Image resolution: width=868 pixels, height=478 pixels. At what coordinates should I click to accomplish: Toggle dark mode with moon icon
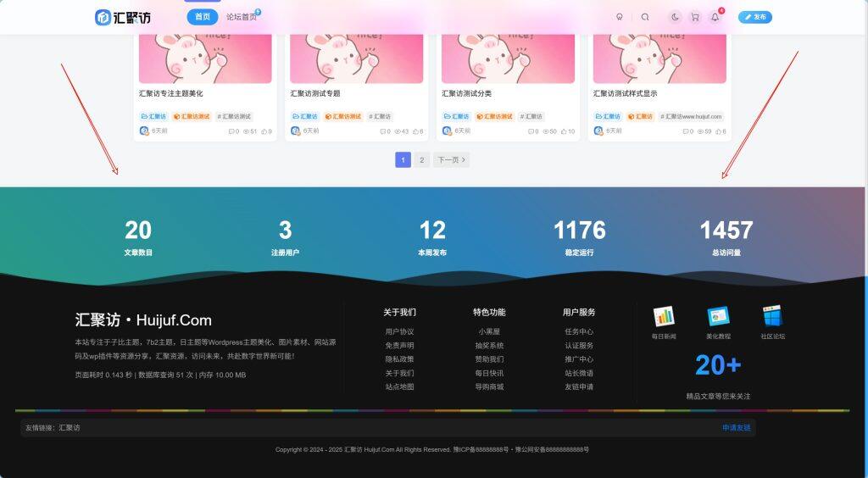tap(675, 17)
